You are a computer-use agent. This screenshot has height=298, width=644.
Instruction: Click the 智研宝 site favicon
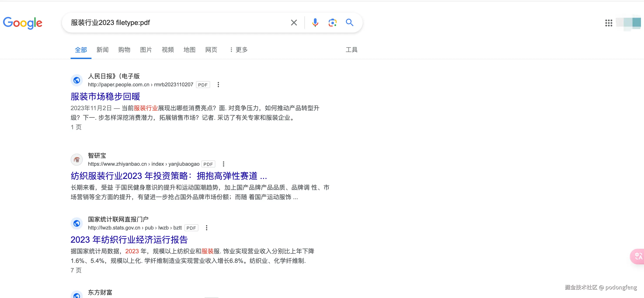pos(77,160)
